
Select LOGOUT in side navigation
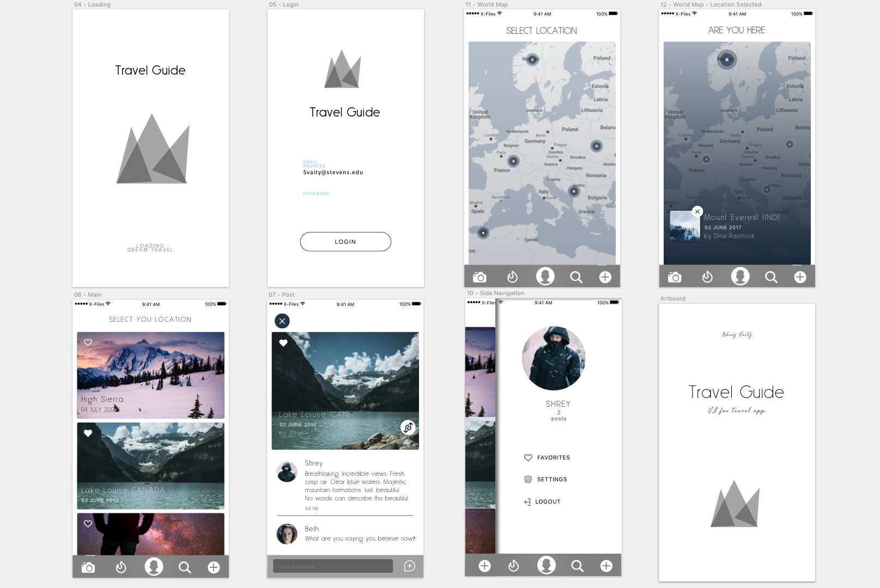(542, 502)
